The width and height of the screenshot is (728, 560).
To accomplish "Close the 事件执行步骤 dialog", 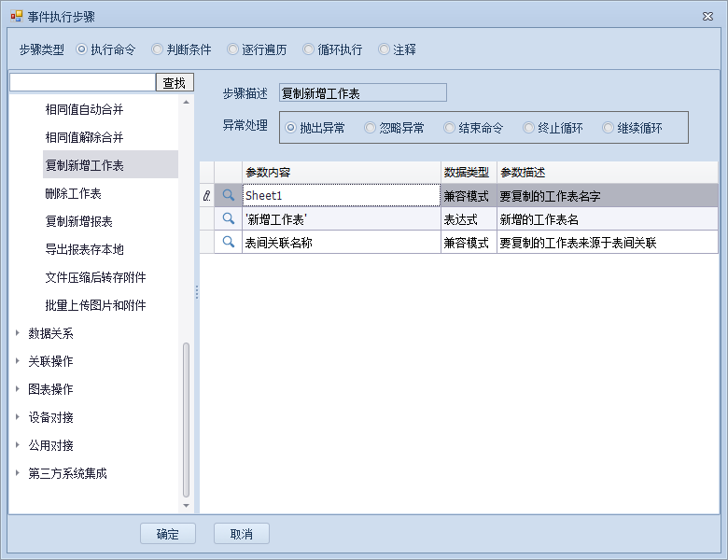I will pos(707,17).
